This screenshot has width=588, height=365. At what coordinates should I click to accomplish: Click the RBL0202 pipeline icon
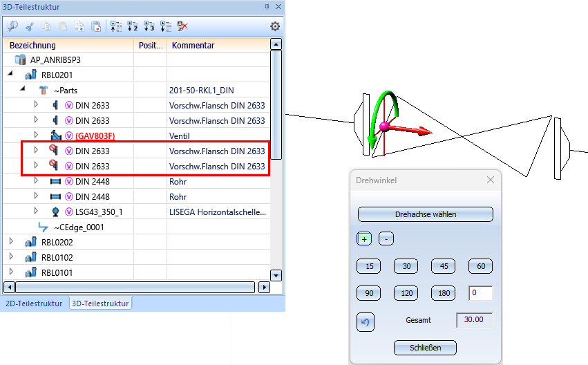[31, 243]
